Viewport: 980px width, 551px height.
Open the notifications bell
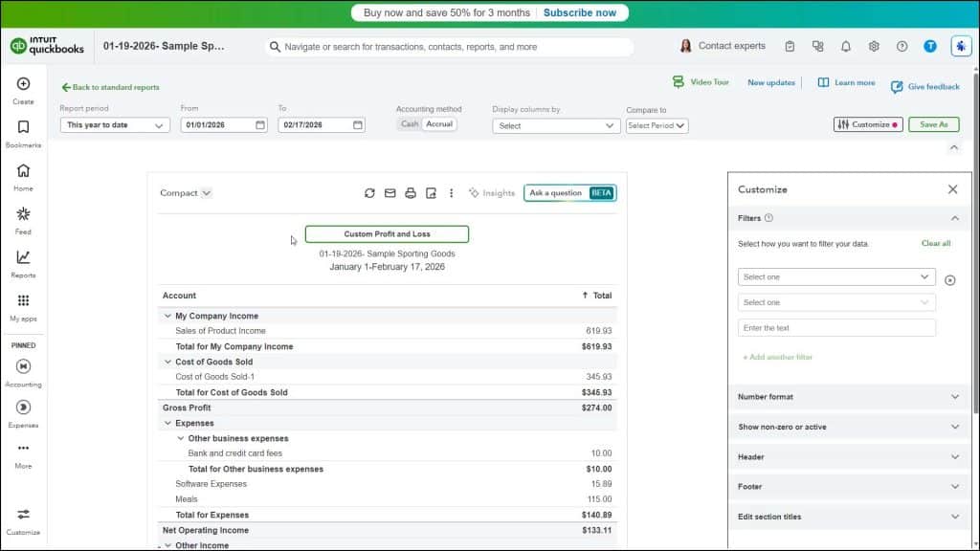click(846, 45)
